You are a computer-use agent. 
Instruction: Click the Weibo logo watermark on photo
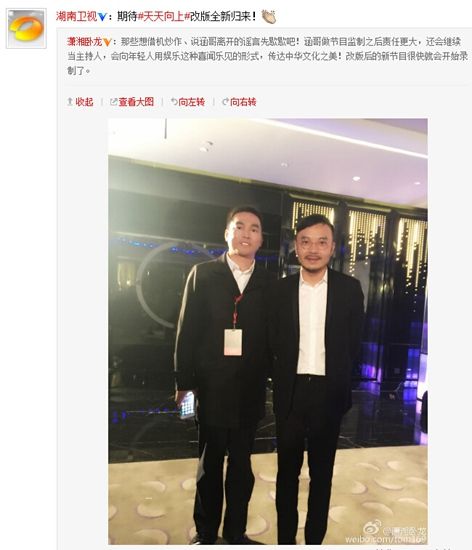pos(373,528)
